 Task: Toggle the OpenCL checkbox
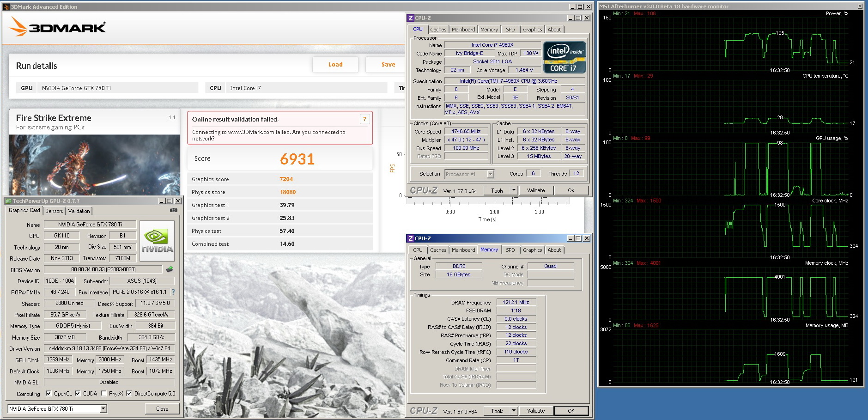(49, 394)
